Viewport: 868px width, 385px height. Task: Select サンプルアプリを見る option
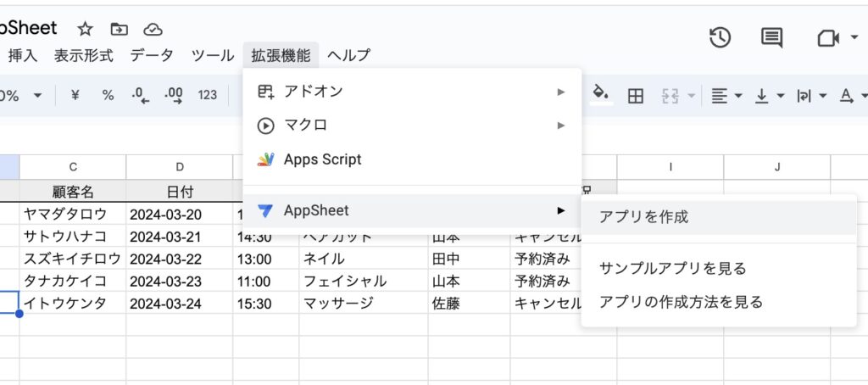click(672, 269)
